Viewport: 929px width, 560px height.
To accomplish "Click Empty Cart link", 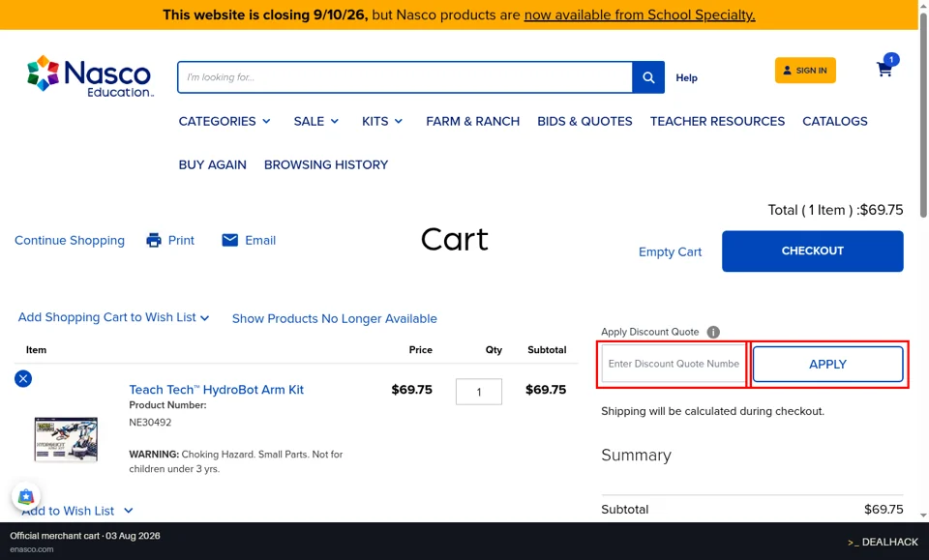I will pos(670,252).
